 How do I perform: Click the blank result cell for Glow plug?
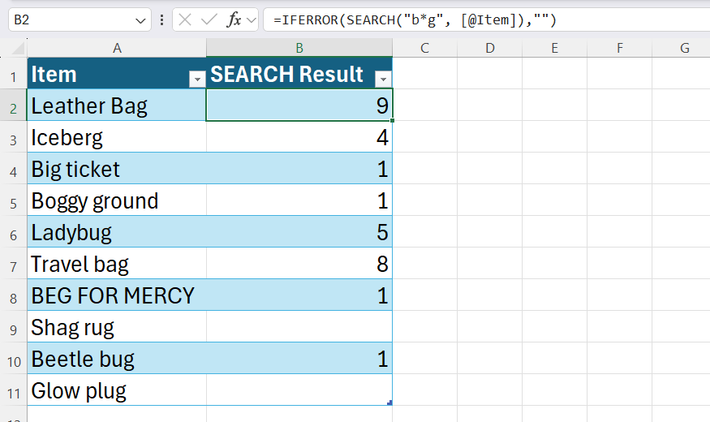pos(299,390)
